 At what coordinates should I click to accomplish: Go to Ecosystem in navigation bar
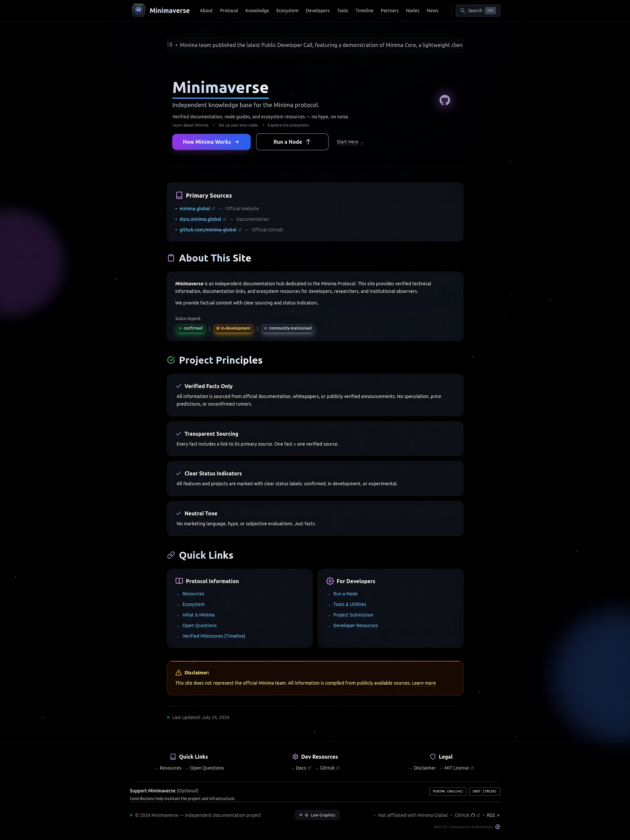pyautogui.click(x=287, y=11)
